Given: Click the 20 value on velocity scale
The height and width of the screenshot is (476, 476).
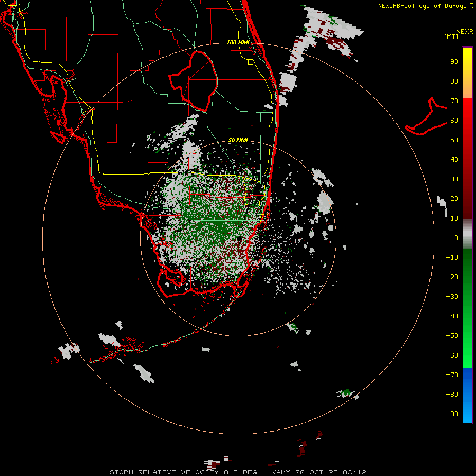Looking at the screenshot, I should pos(454,199).
